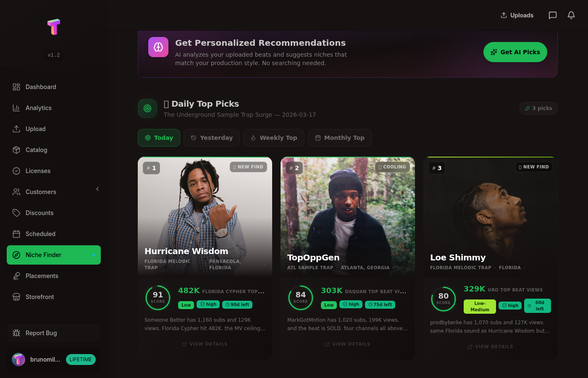Click the app logo in sidebar
588x378 pixels.
54,27
